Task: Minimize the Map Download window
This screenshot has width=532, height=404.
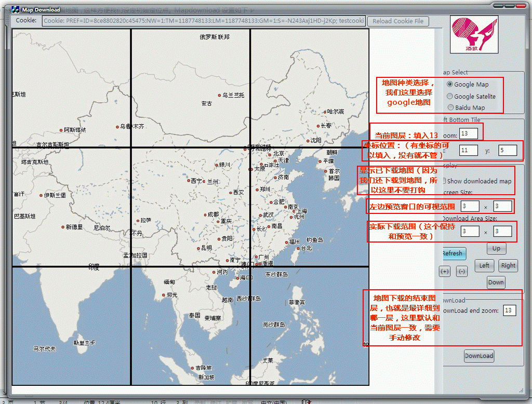Action: pyautogui.click(x=498, y=6)
